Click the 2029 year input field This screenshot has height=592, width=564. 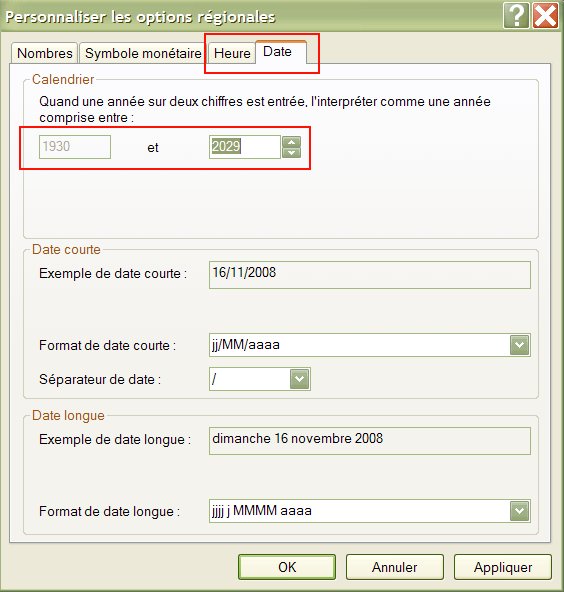(245, 147)
